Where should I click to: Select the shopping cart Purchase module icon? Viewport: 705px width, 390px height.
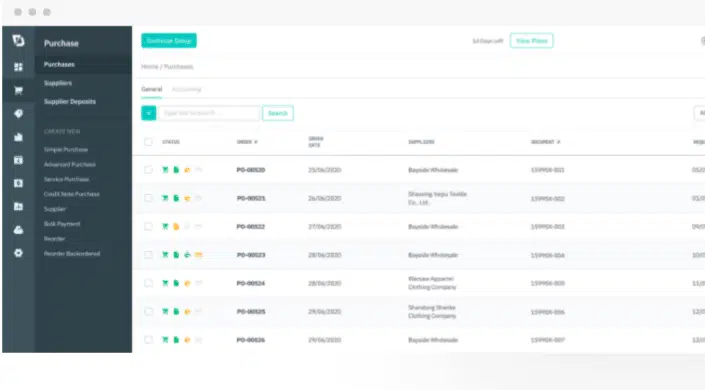coord(18,90)
